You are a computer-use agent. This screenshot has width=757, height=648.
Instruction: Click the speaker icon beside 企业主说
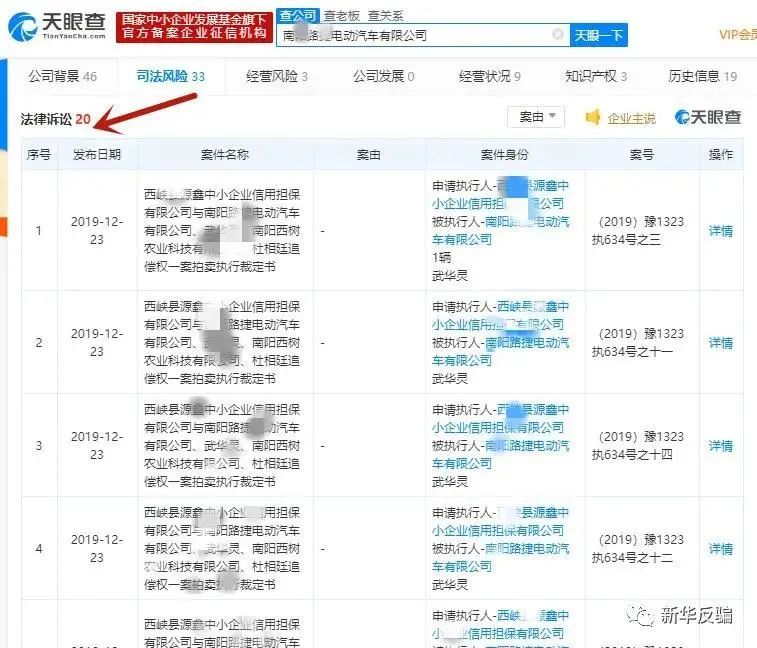coord(592,117)
